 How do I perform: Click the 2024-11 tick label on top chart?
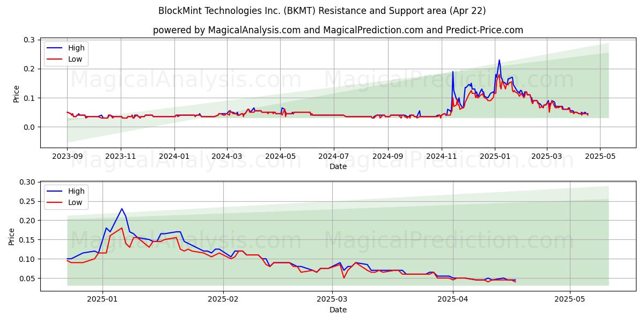[x=442, y=156]
